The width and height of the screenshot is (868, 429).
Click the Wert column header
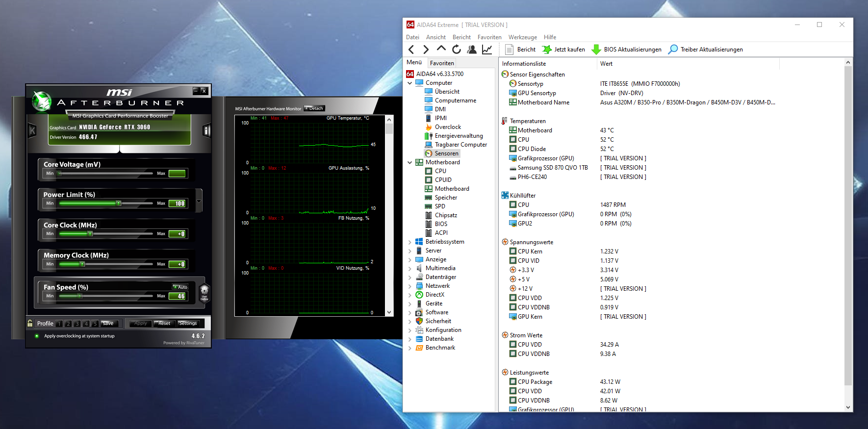[688, 64]
